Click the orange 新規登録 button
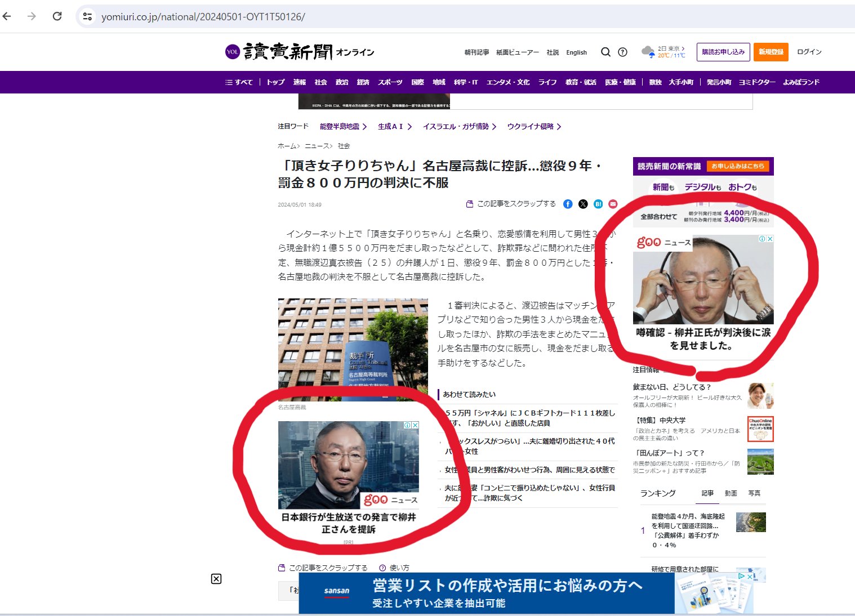 point(771,52)
